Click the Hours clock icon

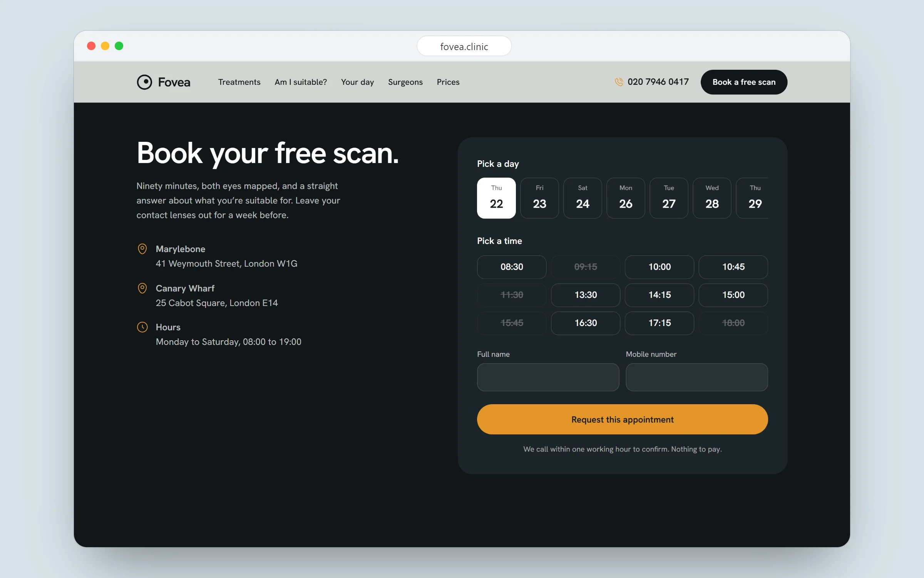point(142,327)
